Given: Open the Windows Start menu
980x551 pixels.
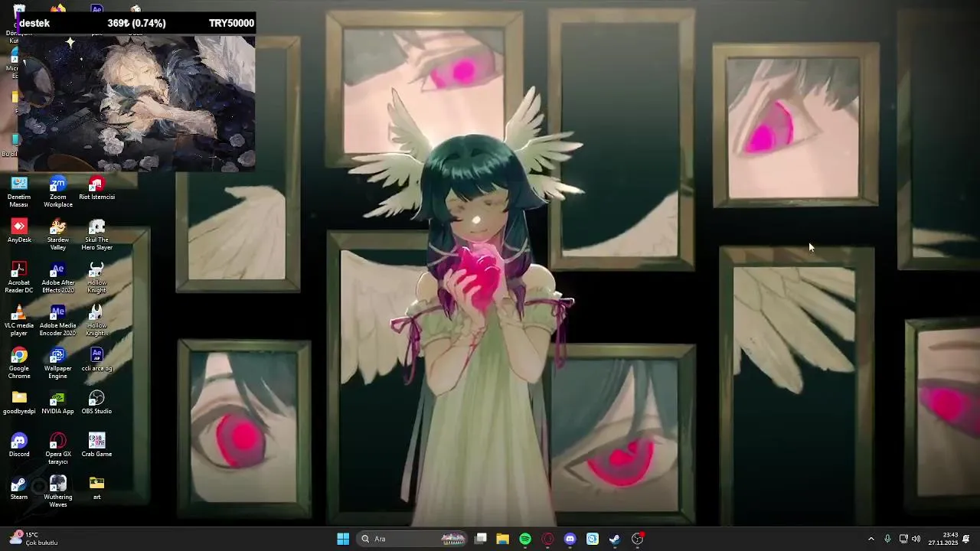Looking at the screenshot, I should point(343,539).
